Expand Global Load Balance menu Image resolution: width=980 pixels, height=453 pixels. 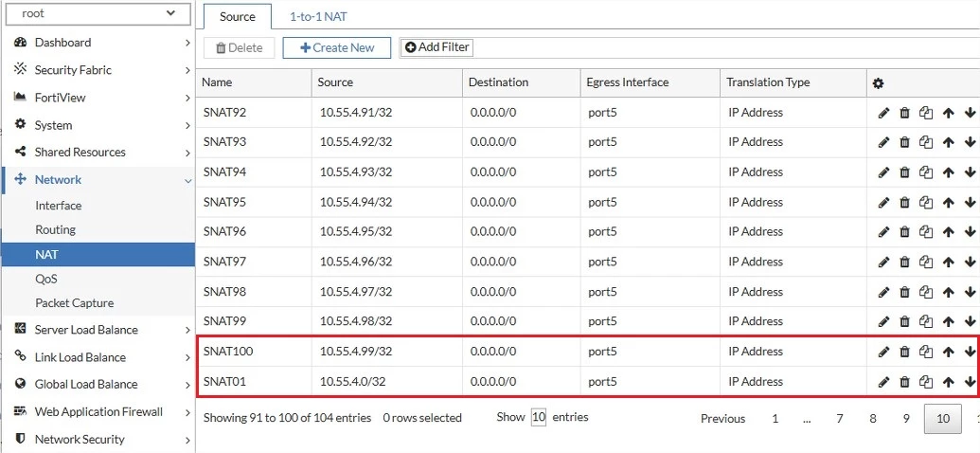pos(98,384)
